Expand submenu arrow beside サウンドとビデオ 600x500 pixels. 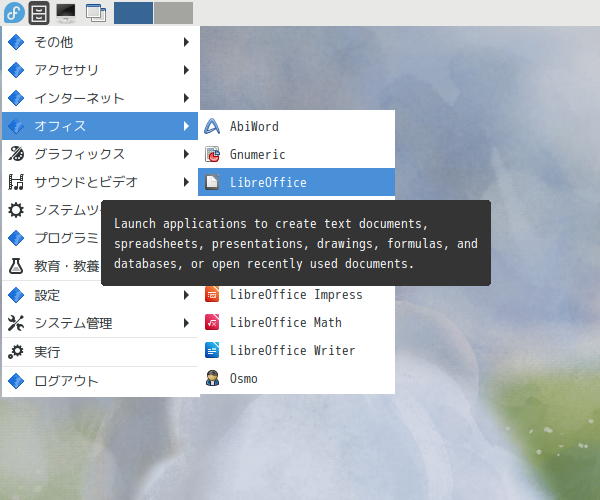(186, 182)
